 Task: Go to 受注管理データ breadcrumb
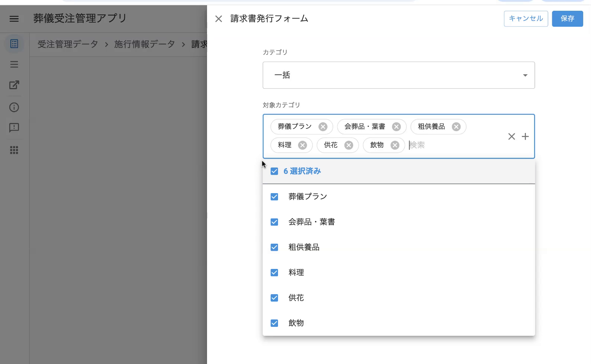pos(68,44)
